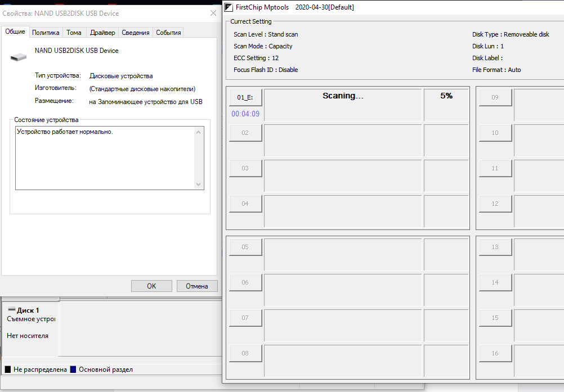Click the Scan Level : Stand scan setting
564x392 pixels.
click(x=266, y=34)
